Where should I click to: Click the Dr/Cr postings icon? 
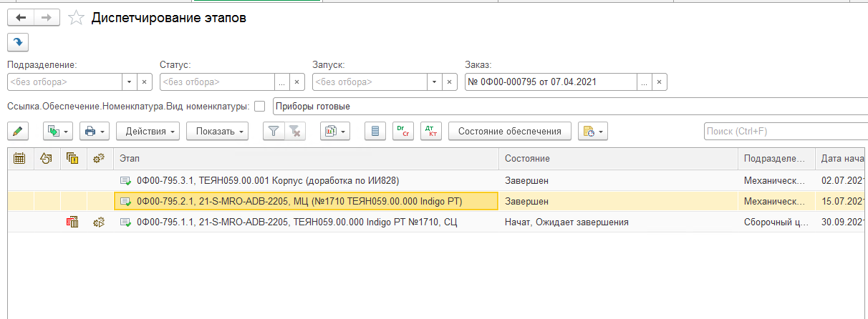(404, 132)
